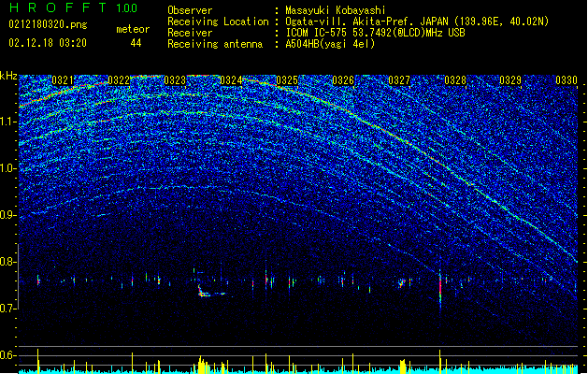Click the Receiving antenna label
Image resolution: width=588 pixels, height=374 pixels.
tap(215, 44)
